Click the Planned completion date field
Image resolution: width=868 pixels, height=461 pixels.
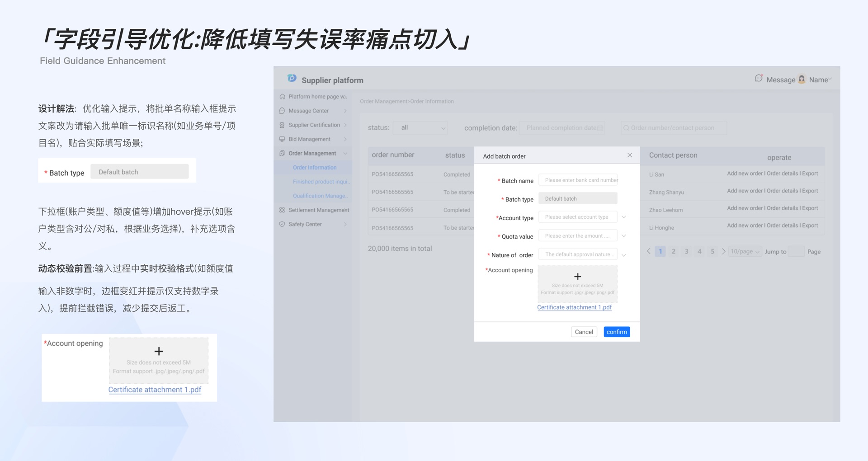[x=562, y=128]
